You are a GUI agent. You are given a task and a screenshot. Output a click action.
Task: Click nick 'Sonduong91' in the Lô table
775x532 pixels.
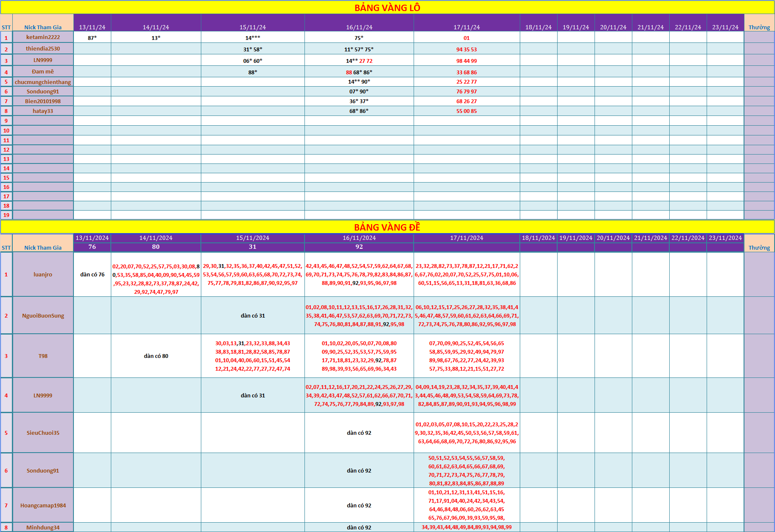click(x=43, y=91)
